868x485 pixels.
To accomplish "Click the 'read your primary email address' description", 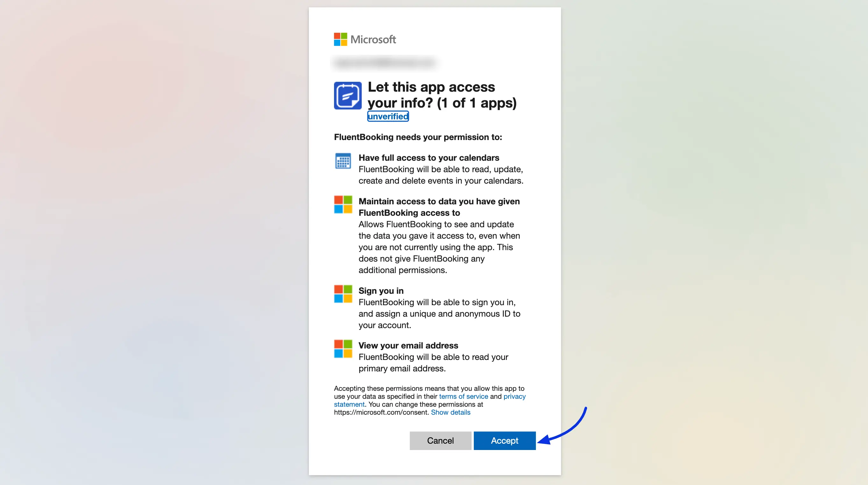I will click(433, 363).
